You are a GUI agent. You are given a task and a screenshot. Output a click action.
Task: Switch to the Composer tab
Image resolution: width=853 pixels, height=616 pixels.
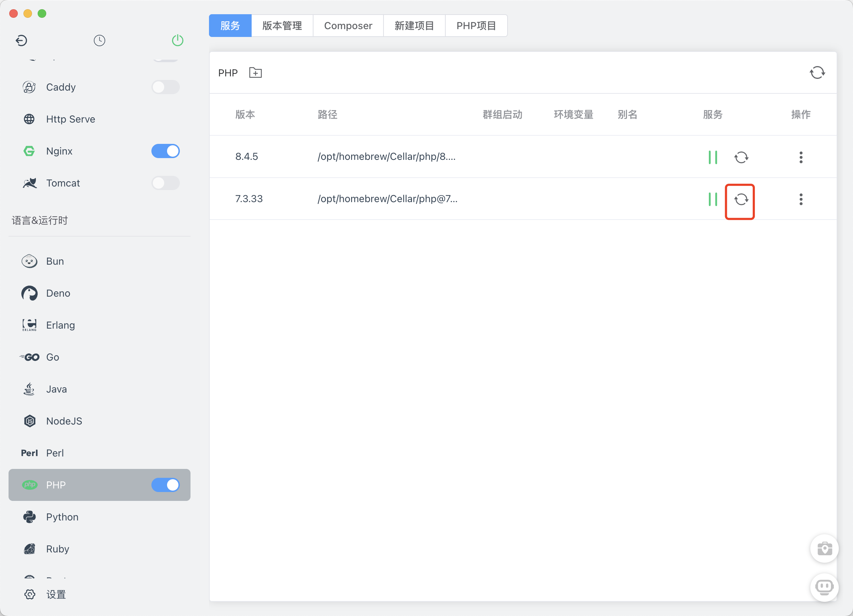pos(348,26)
